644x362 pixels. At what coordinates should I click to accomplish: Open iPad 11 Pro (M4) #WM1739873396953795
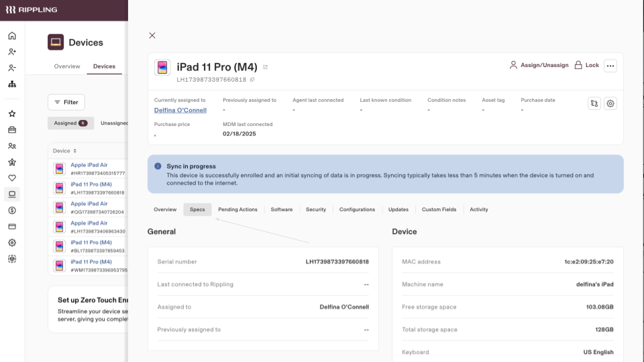point(91,261)
